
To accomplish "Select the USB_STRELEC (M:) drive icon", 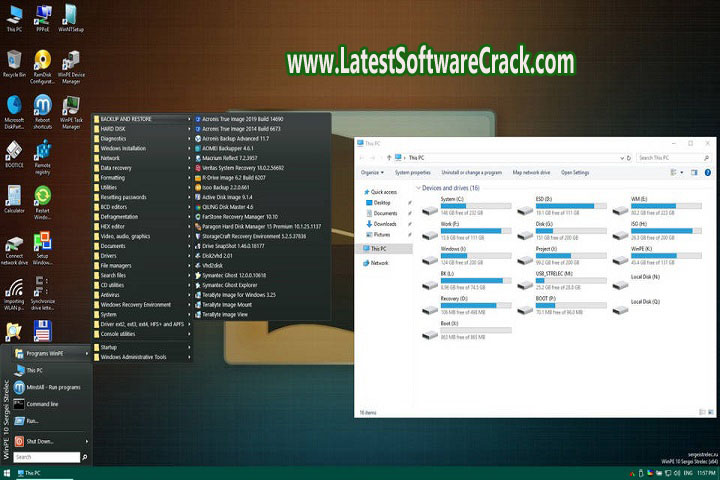I will click(525, 285).
